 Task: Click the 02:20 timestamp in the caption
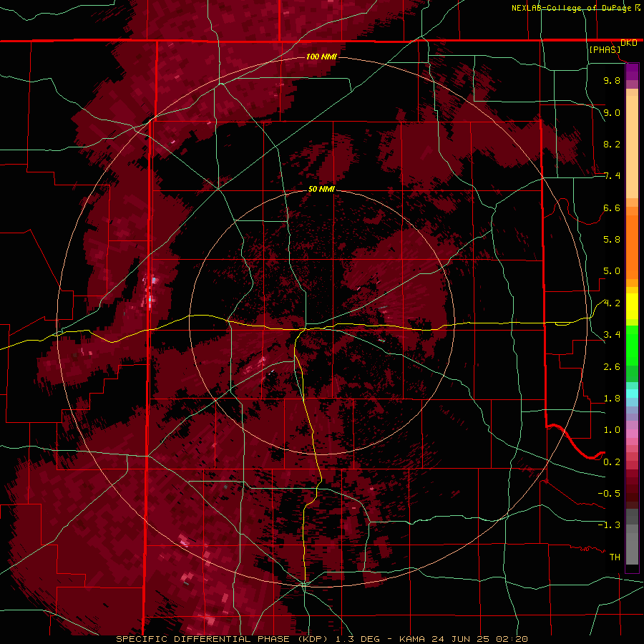click(x=512, y=639)
